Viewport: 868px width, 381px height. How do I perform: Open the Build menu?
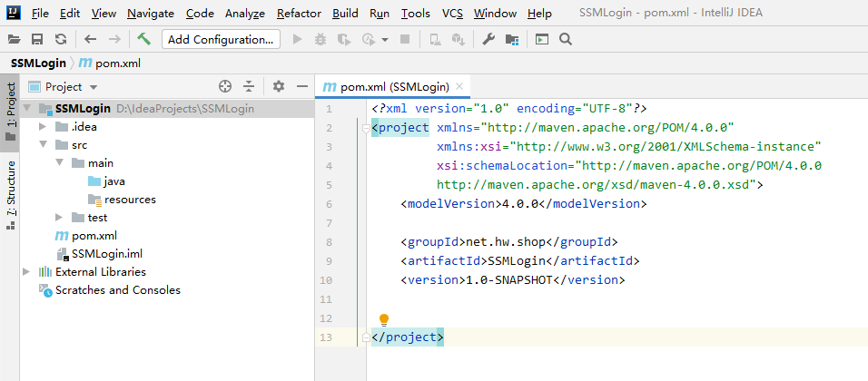[x=345, y=14]
